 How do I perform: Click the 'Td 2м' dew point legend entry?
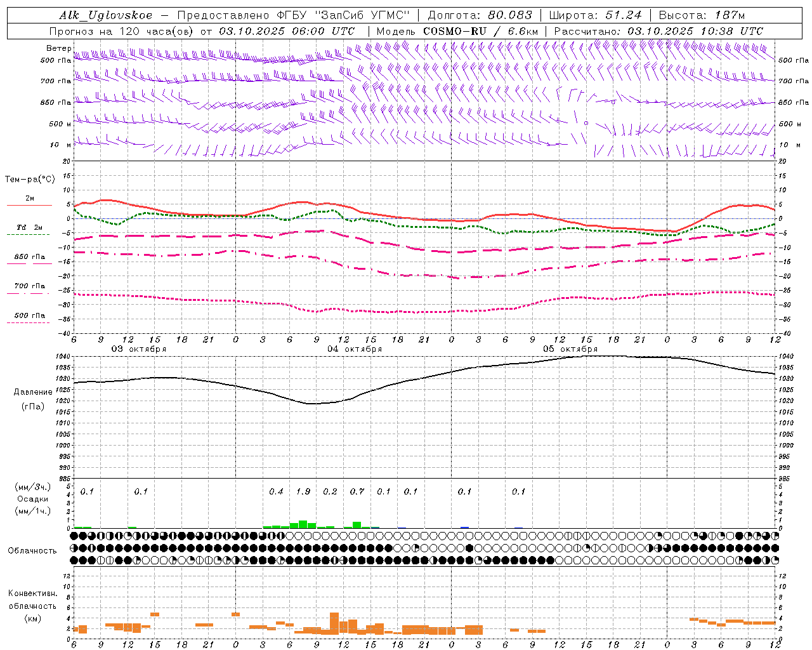pyautogui.click(x=30, y=227)
